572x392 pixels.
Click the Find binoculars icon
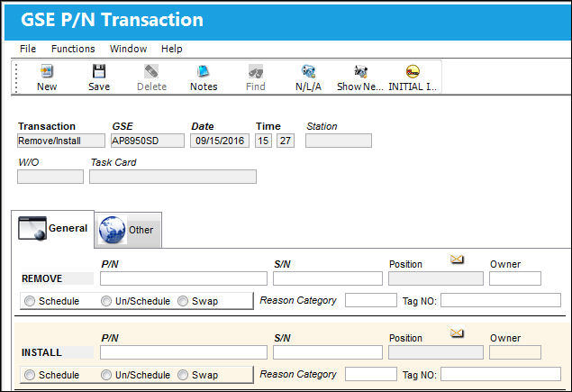tap(255, 71)
